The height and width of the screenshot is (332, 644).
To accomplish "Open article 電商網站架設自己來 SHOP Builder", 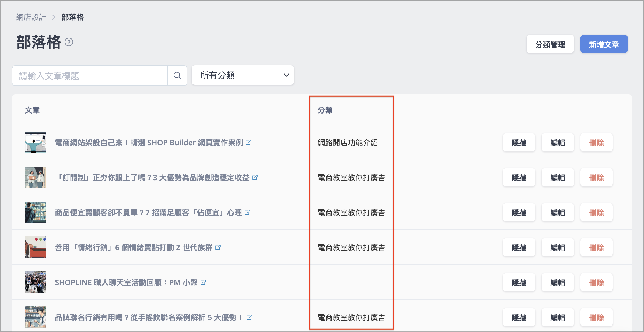I will pyautogui.click(x=149, y=142).
